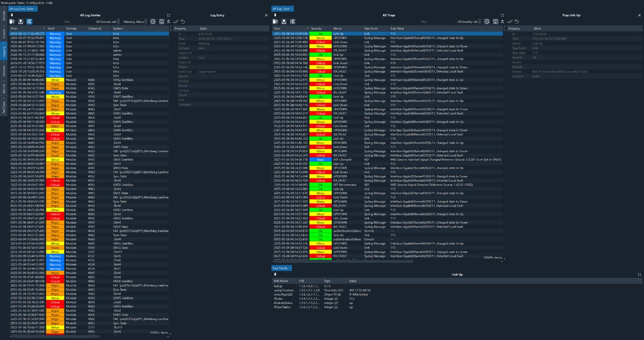
Task: Sort log entries by Domain column header
Action: pyautogui.click(x=75, y=28)
